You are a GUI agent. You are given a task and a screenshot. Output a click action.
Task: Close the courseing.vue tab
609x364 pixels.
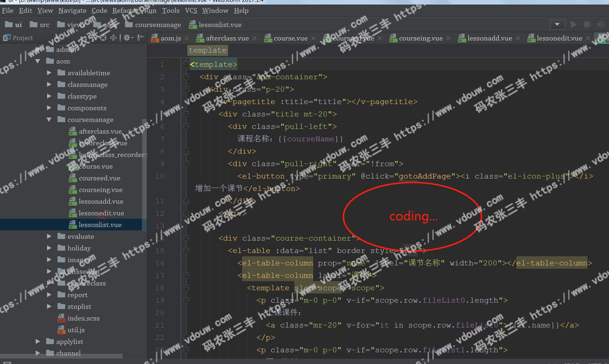pyautogui.click(x=448, y=38)
